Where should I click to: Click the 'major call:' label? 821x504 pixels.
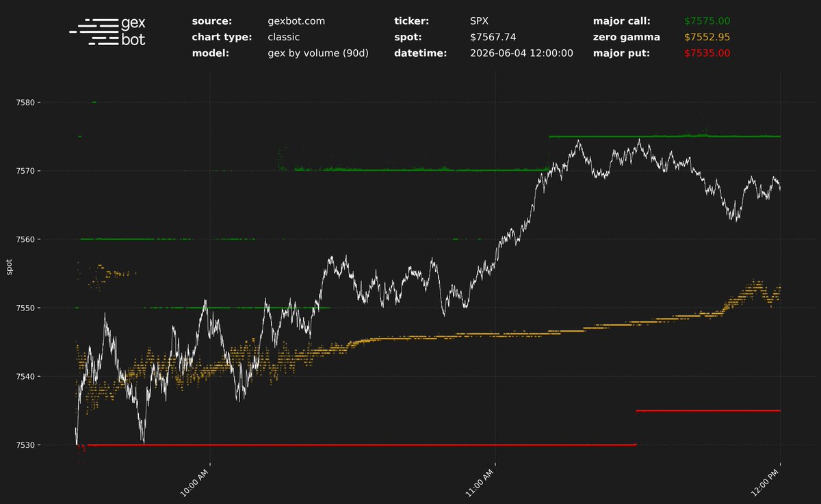(622, 21)
